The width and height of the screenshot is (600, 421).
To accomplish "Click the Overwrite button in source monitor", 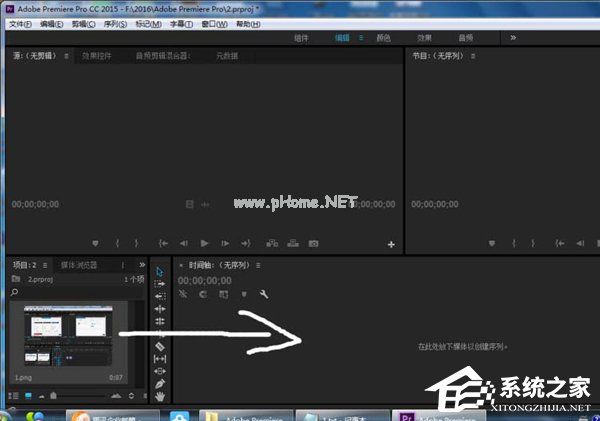I will point(293,243).
